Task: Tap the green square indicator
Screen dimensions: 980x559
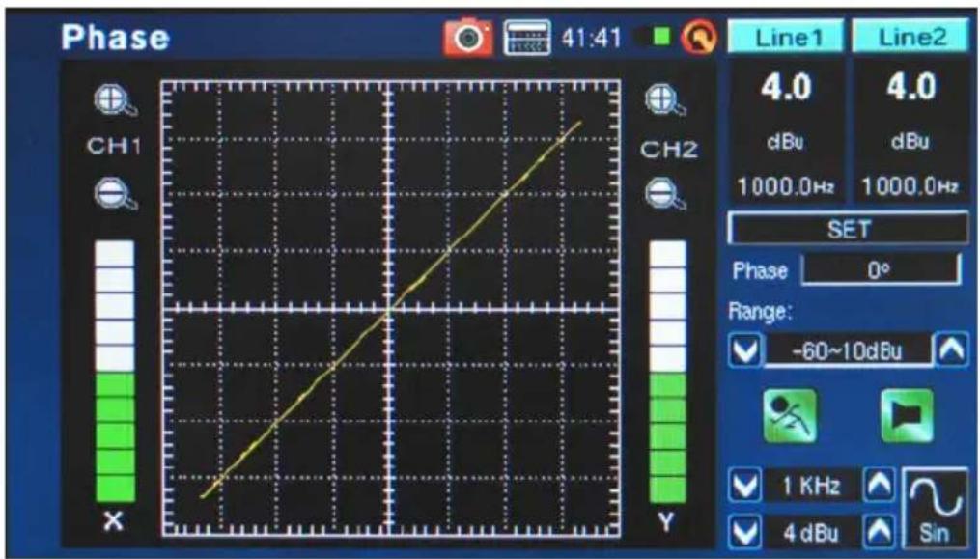Action: [661, 37]
